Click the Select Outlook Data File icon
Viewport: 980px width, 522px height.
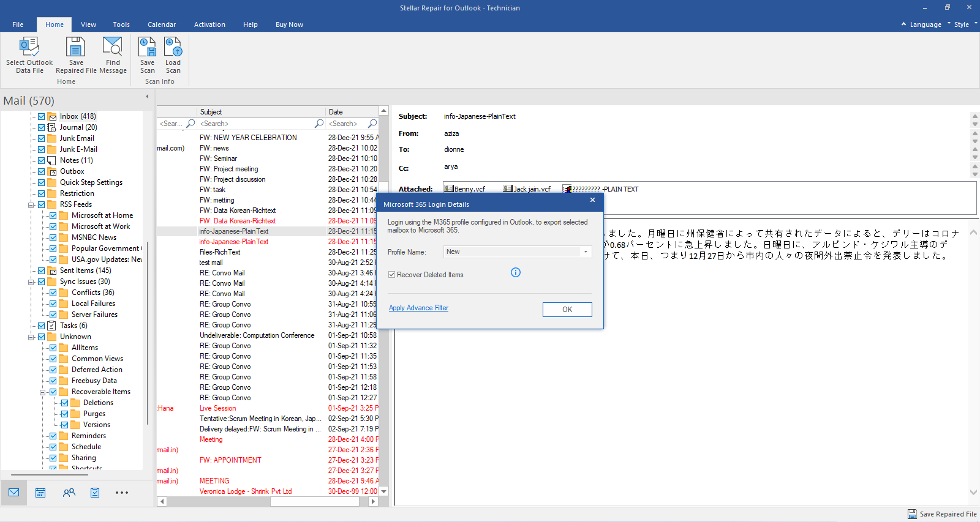pyautogui.click(x=29, y=47)
